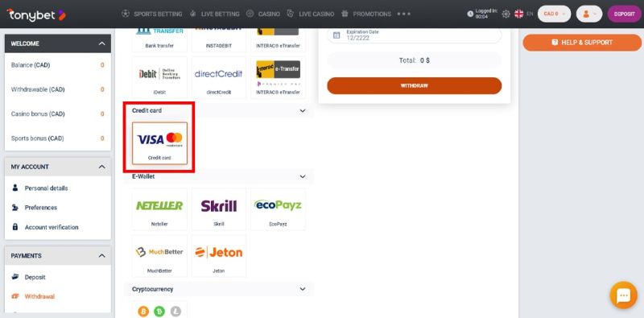644x318 pixels.
Task: Choose Bank transfer payment method
Action: [159, 40]
